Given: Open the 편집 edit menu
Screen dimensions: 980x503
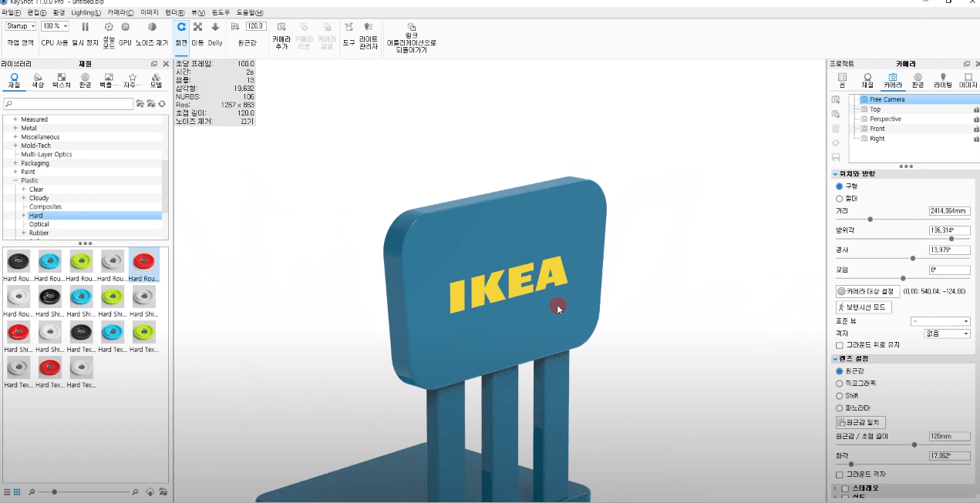Looking at the screenshot, I should 36,12.
